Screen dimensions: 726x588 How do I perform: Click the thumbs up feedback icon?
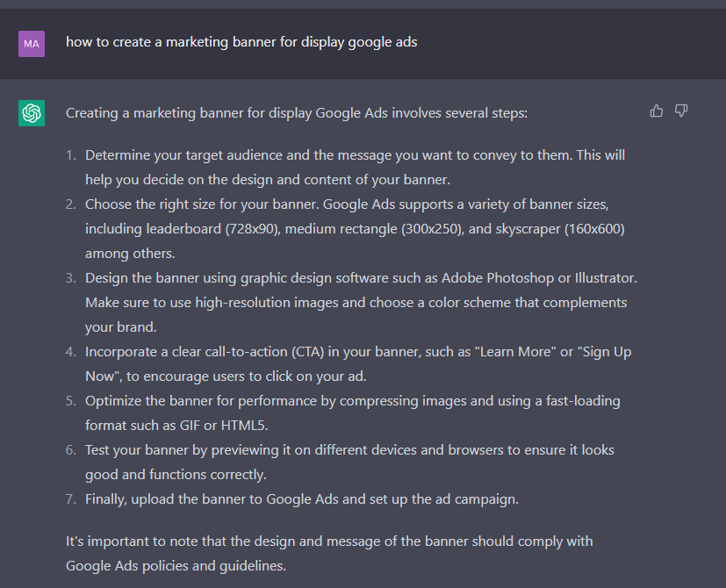[x=656, y=111]
